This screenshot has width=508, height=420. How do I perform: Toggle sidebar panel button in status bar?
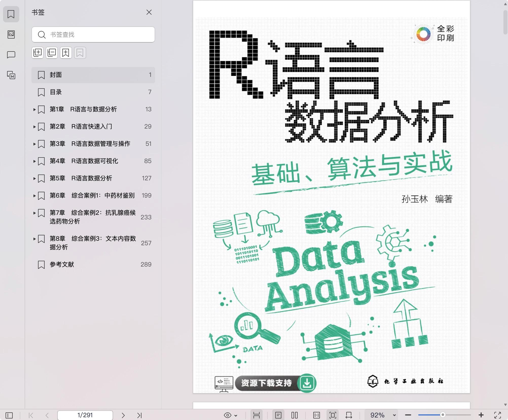click(9, 415)
